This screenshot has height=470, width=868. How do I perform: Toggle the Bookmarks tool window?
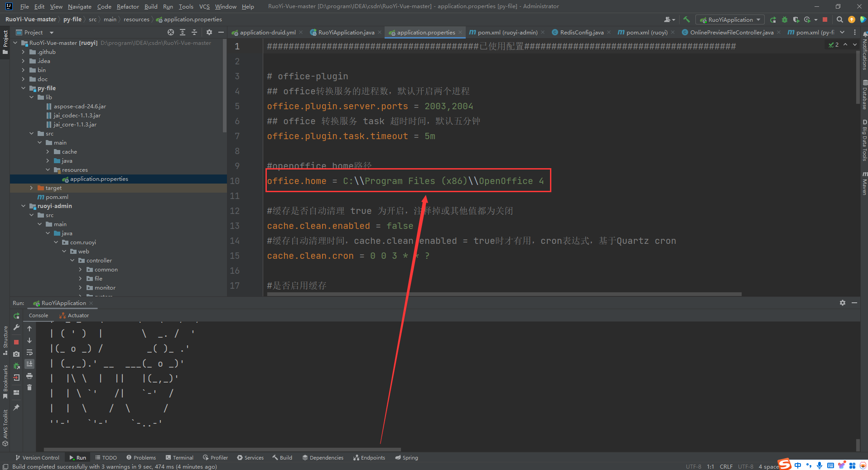[5, 382]
